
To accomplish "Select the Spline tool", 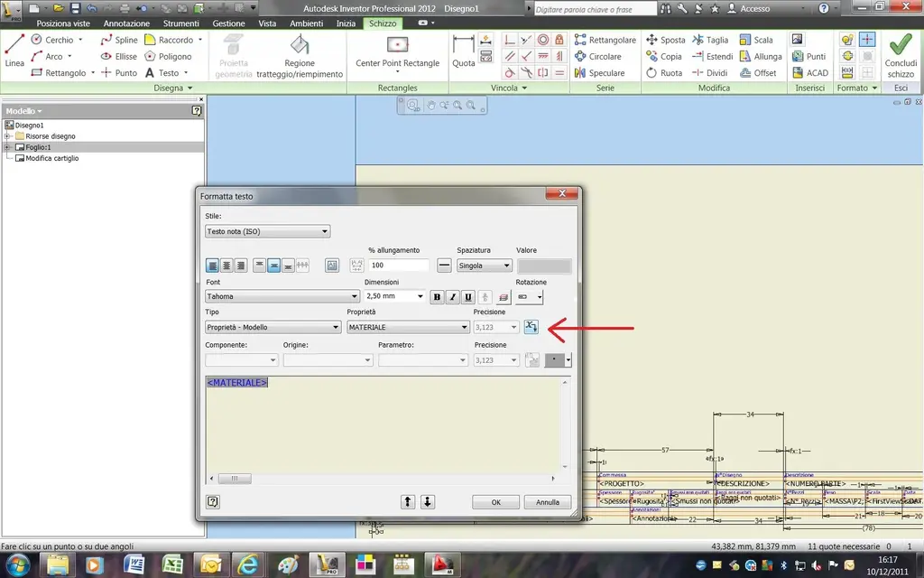I will pyautogui.click(x=119, y=40).
